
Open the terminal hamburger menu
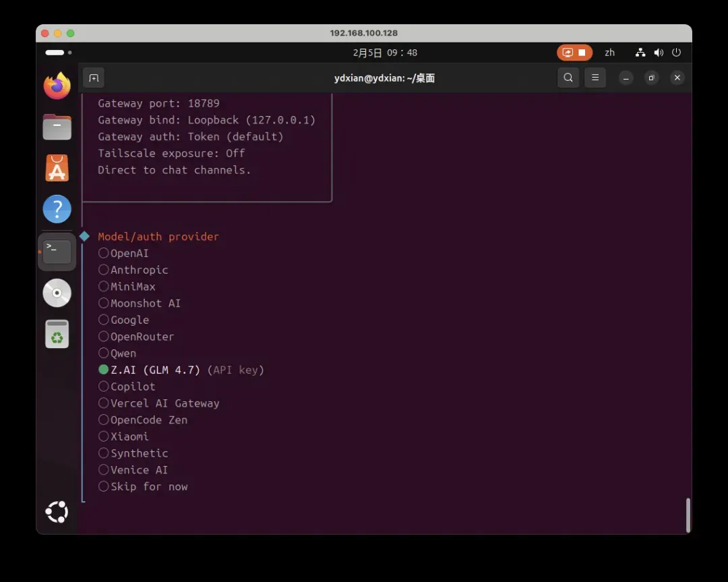coord(595,78)
